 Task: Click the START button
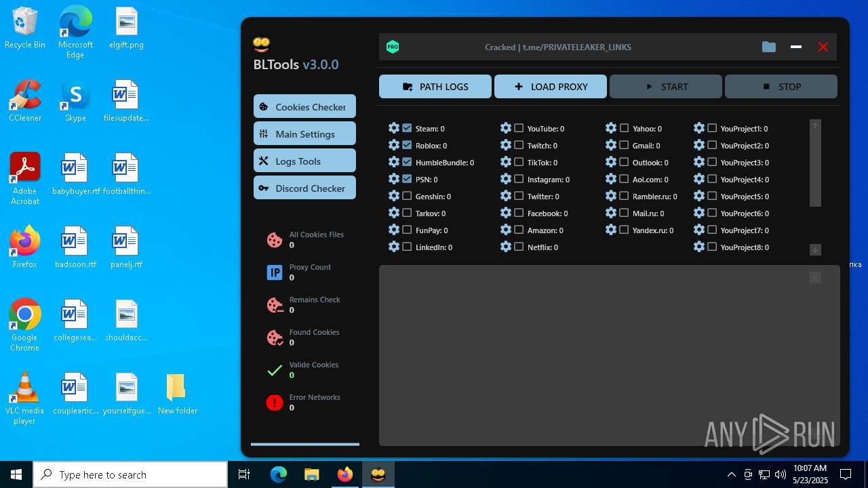tap(666, 87)
